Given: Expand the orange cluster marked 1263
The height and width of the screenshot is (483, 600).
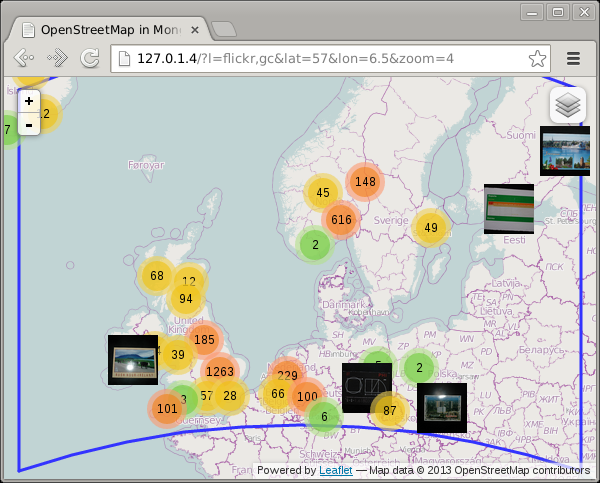Looking at the screenshot, I should (219, 372).
